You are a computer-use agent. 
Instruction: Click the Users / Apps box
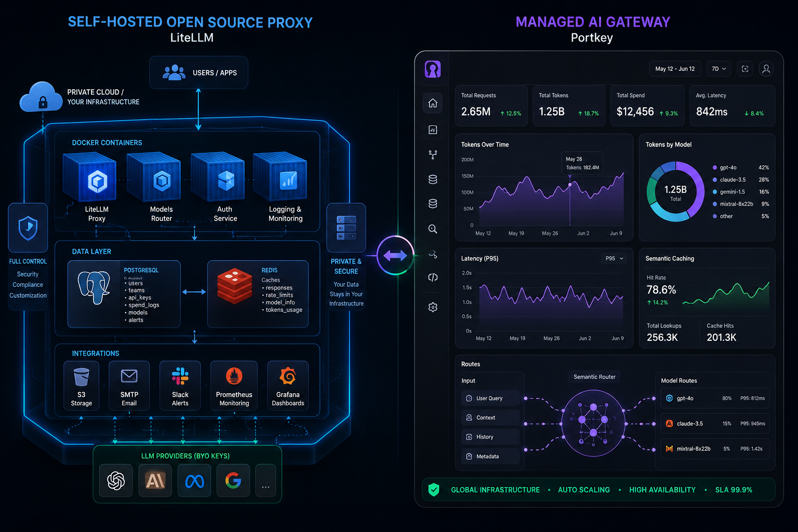pos(198,73)
